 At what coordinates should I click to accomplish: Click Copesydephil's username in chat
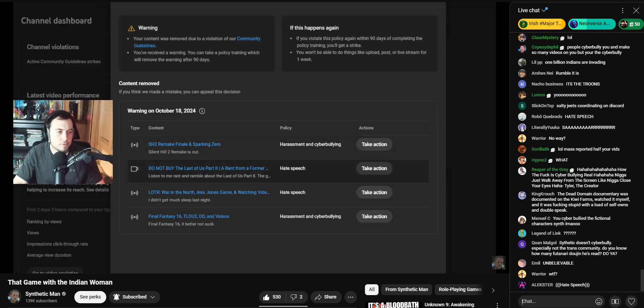coord(545,47)
